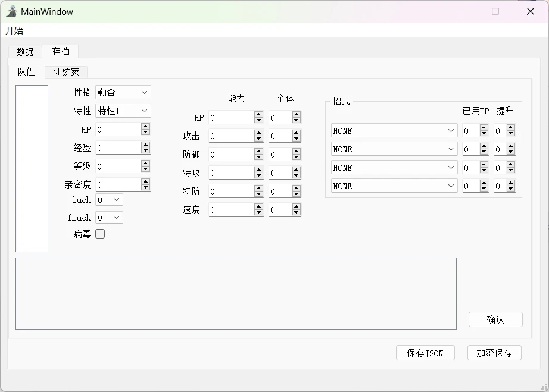Screen dimensions: 549x392
Task: Decrease second move 提升 down arrow
Action: (511, 152)
